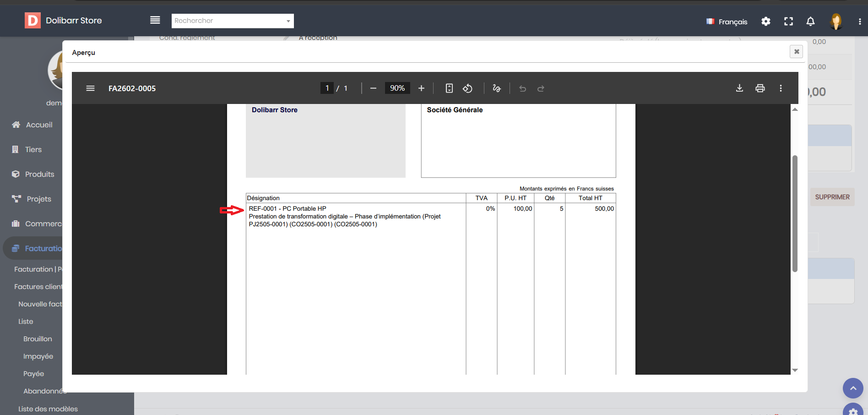Toggle the PDF viewer sidebar
The width and height of the screenshot is (868, 415).
[91, 88]
